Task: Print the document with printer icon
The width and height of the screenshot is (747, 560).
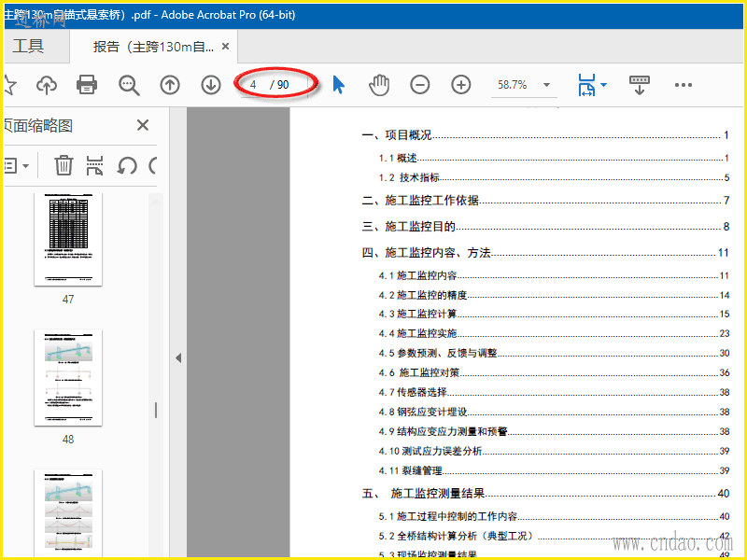Action: coord(87,85)
